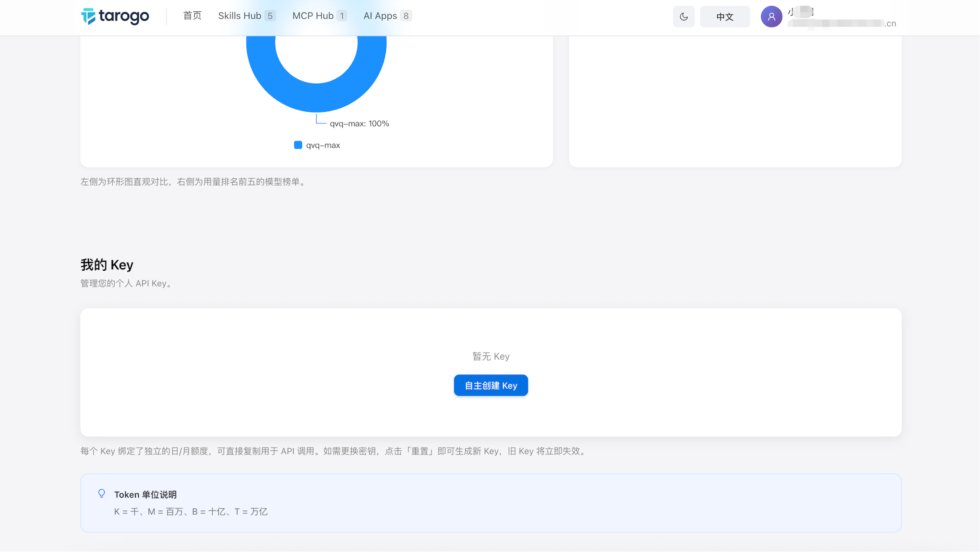The width and height of the screenshot is (980, 552).
Task: Click the qvq-max legend swatch
Action: [x=298, y=145]
